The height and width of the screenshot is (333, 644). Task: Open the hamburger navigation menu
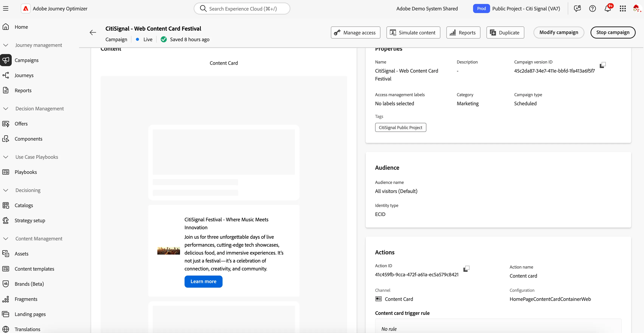(6, 9)
